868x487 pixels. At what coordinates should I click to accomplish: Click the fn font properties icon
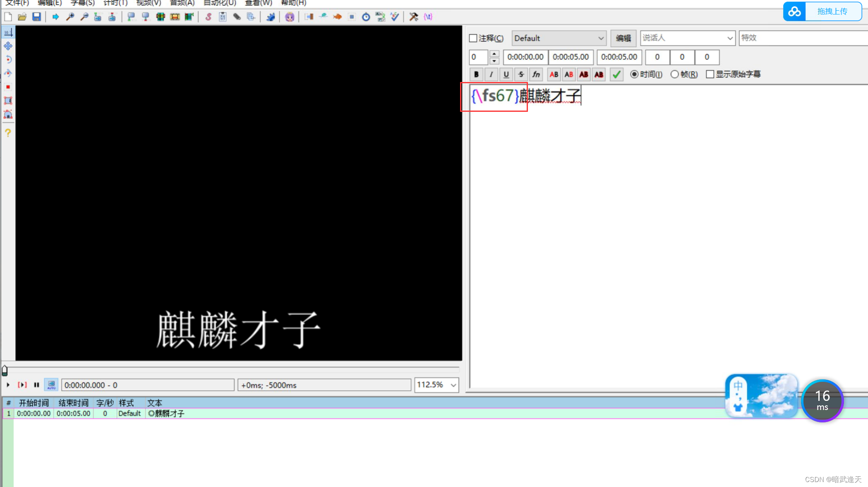point(536,75)
